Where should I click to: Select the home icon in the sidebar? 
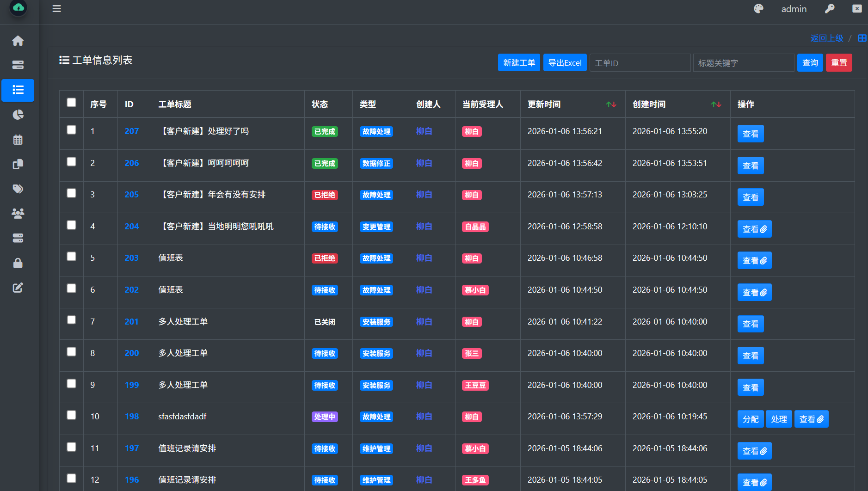18,41
